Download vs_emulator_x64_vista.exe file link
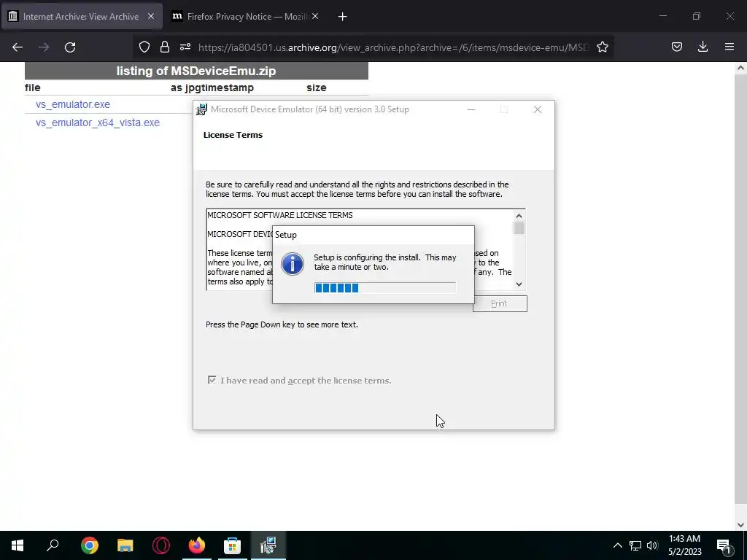This screenshot has height=560, width=747. pyautogui.click(x=98, y=122)
